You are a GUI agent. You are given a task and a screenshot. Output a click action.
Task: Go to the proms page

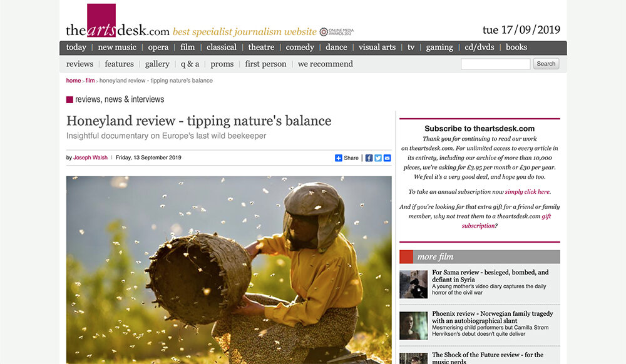[222, 64]
